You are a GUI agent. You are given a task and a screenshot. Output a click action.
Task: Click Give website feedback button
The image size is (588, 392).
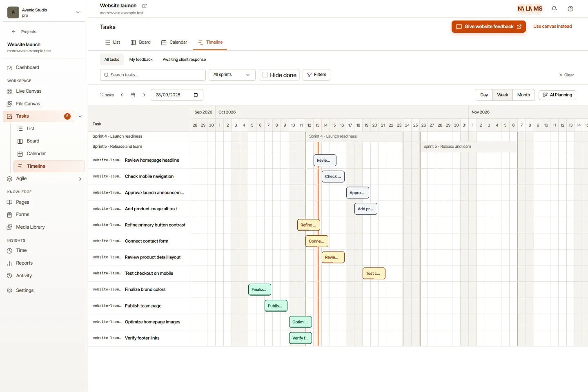[x=489, y=27]
